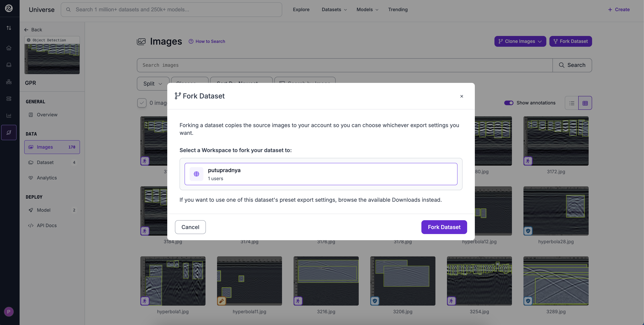
Task: Open the hyperbola28.jpg thumbnail
Action: (x=556, y=211)
